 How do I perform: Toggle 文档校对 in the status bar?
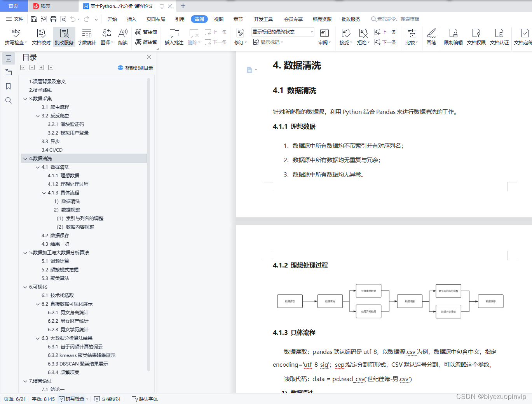tap(107, 399)
